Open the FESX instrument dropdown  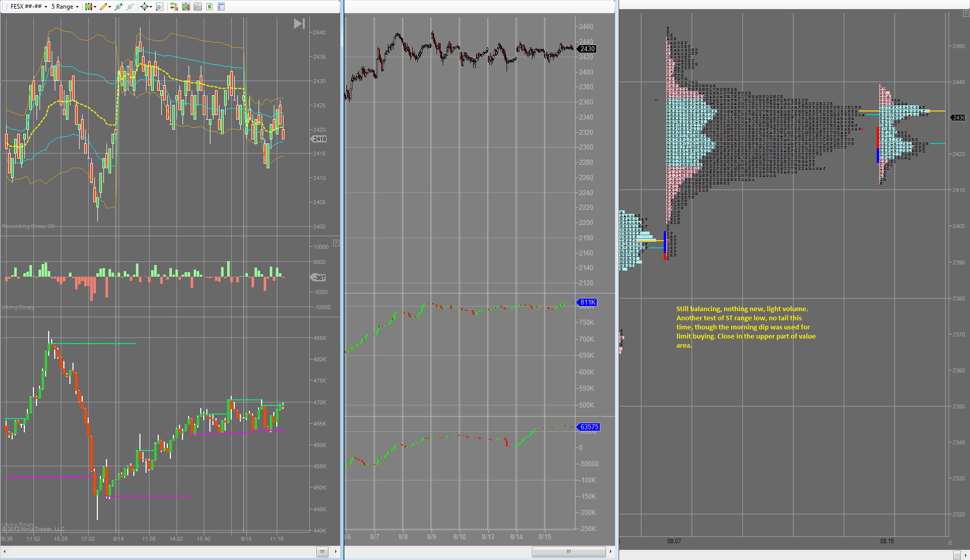(x=29, y=7)
